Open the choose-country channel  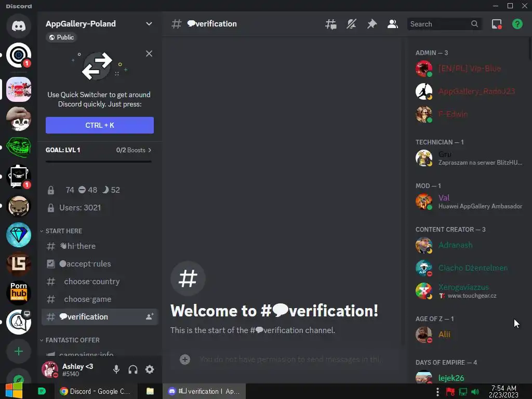click(99, 281)
